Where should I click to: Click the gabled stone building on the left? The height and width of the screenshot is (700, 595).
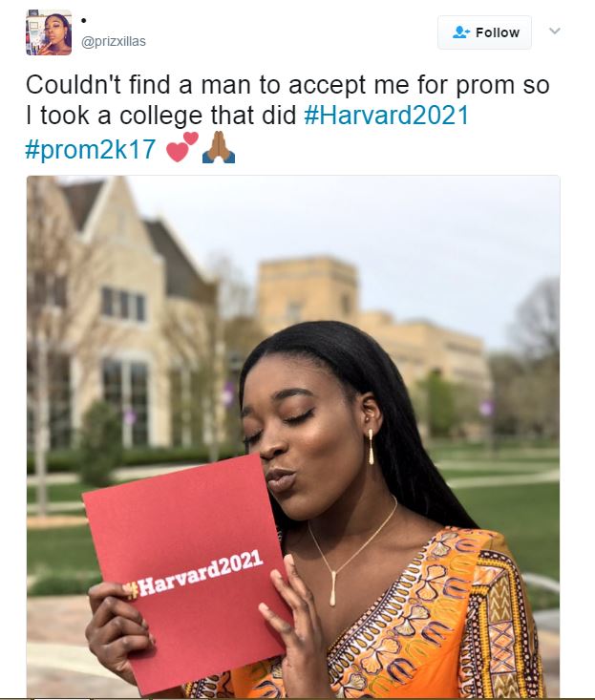117,312
